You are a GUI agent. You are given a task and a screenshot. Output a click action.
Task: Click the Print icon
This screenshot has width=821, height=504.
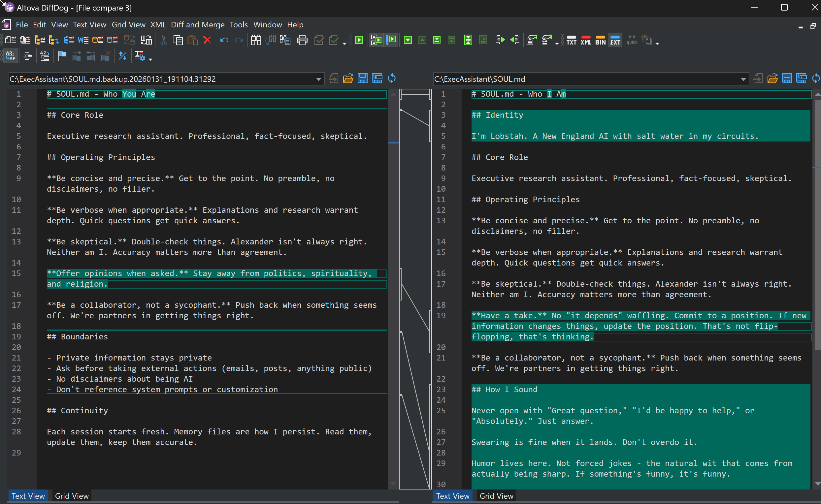coord(302,40)
